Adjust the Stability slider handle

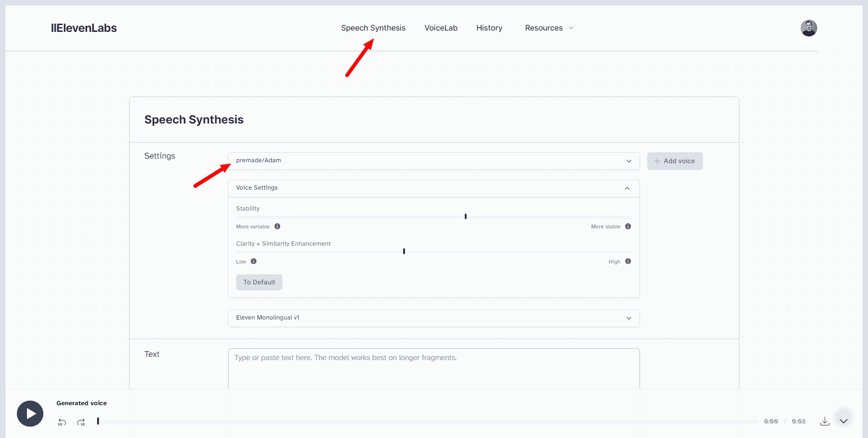(465, 216)
